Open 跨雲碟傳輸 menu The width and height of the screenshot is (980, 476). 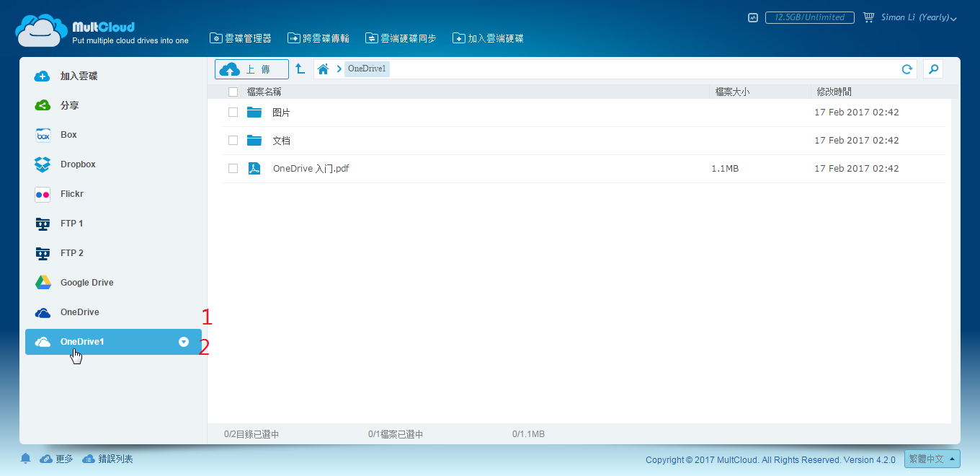coord(319,38)
